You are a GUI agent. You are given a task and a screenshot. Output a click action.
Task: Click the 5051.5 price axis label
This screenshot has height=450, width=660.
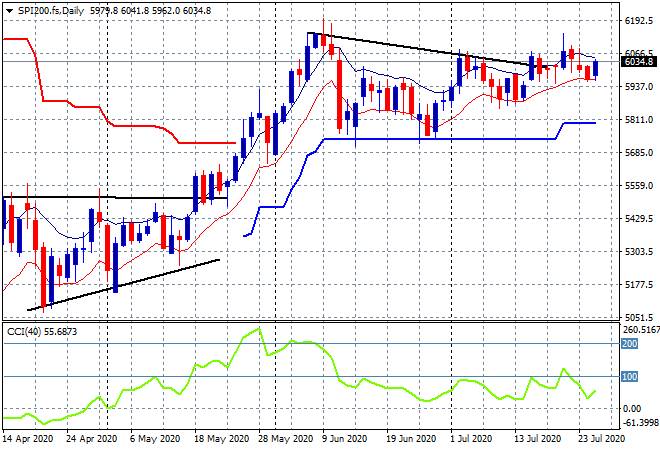[x=639, y=318]
